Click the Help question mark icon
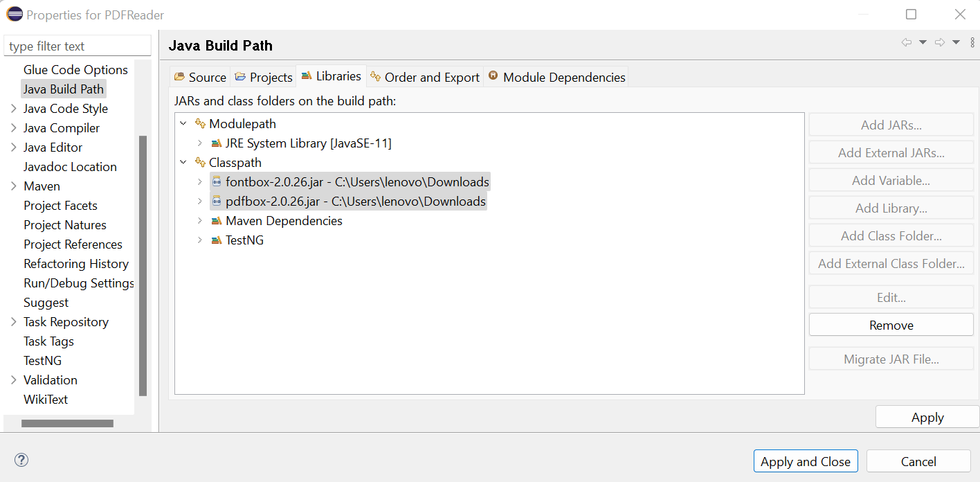 (21, 459)
